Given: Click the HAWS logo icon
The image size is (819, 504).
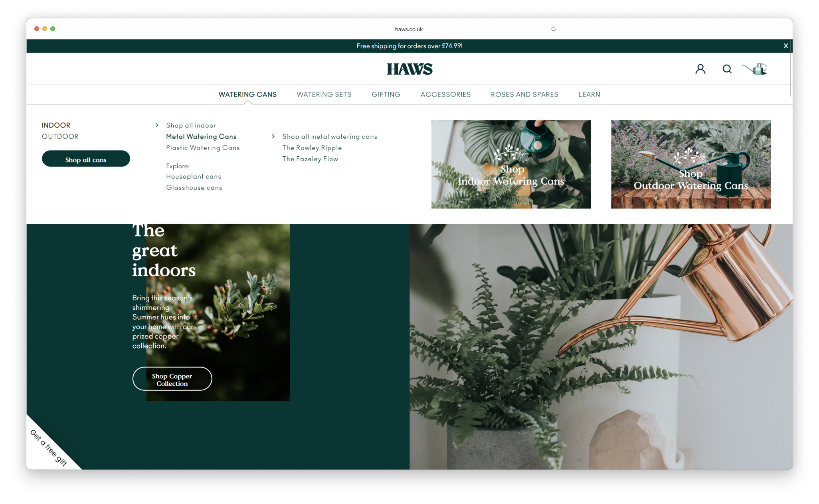Looking at the screenshot, I should [x=409, y=69].
